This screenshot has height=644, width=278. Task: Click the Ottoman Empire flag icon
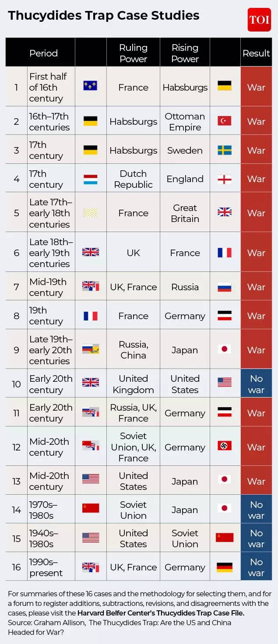tap(225, 121)
